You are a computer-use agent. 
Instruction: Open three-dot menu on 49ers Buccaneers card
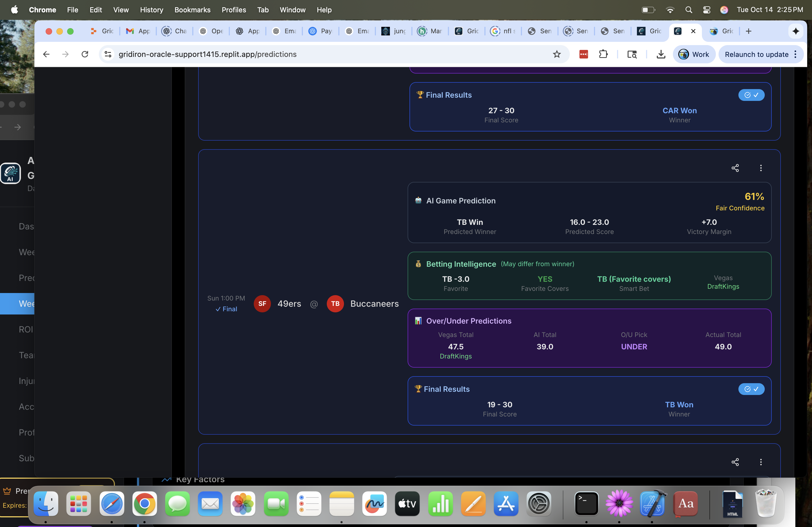760,168
